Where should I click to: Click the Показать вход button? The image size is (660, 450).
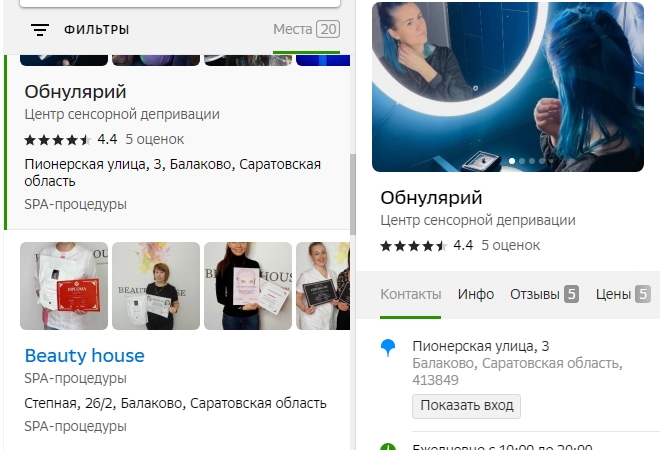pos(466,406)
